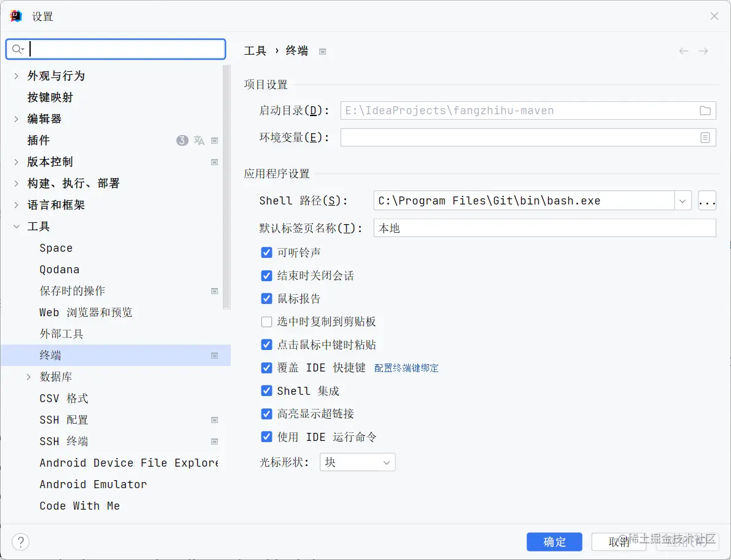
Task: Select 插件 settings page
Action: pyautogui.click(x=38, y=141)
